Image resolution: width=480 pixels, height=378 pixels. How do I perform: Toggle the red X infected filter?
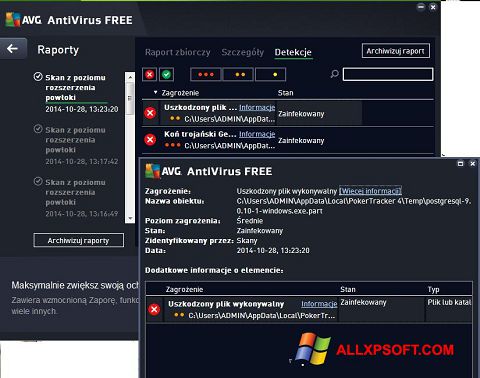coord(150,74)
